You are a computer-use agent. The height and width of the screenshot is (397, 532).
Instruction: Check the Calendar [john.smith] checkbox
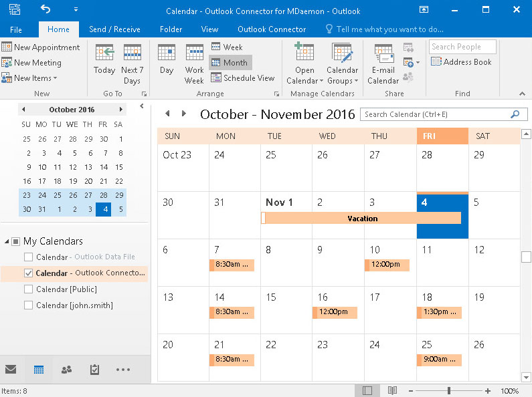pyautogui.click(x=29, y=305)
